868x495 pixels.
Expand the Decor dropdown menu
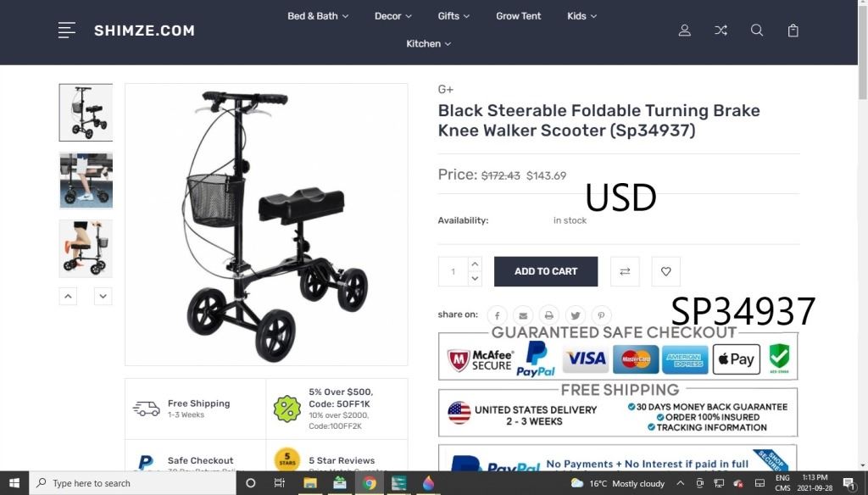coord(393,16)
